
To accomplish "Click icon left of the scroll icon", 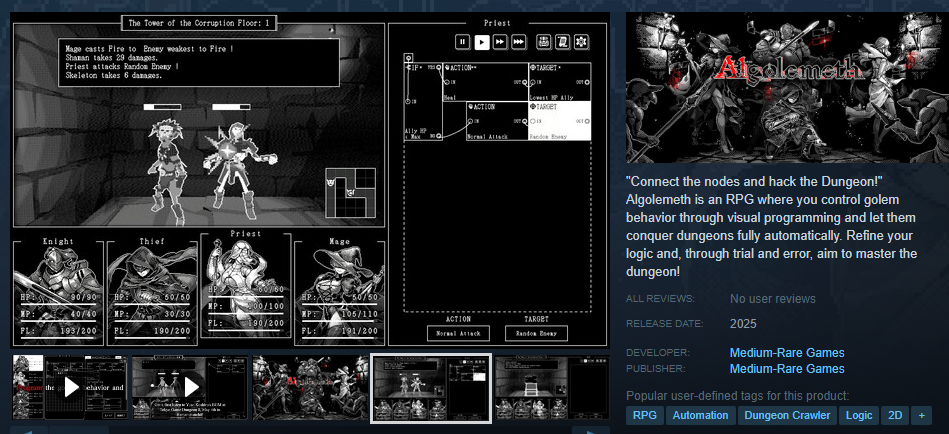I will 544,42.
